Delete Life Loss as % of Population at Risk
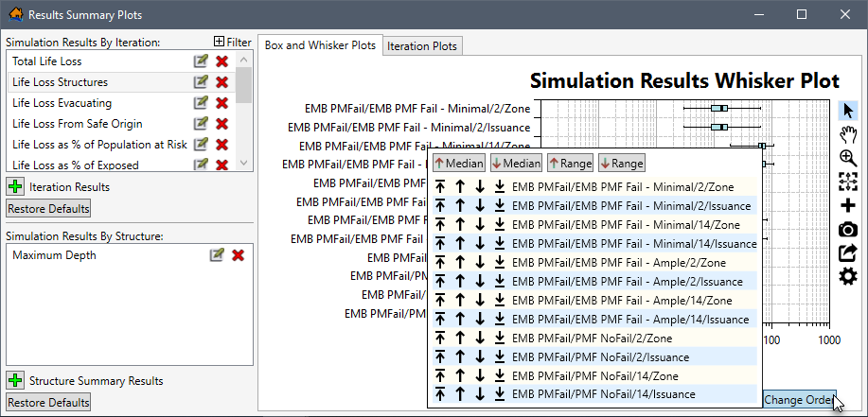This screenshot has height=417, width=868. (x=222, y=145)
